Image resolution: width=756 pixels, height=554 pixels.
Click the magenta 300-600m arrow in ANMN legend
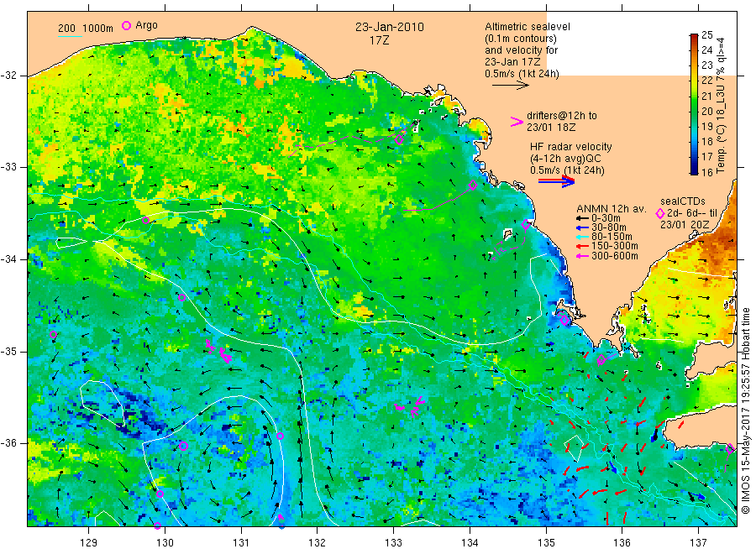(582, 256)
